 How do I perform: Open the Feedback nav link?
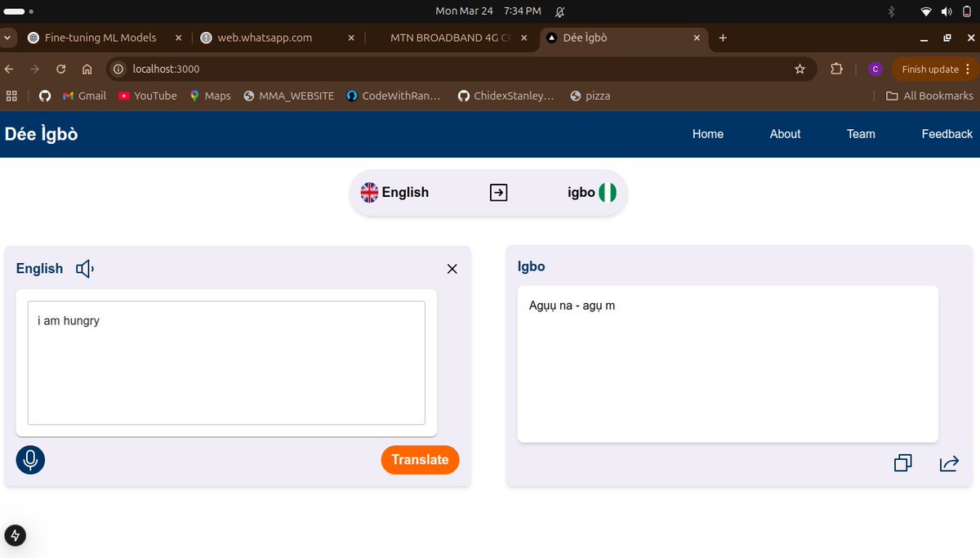(947, 134)
